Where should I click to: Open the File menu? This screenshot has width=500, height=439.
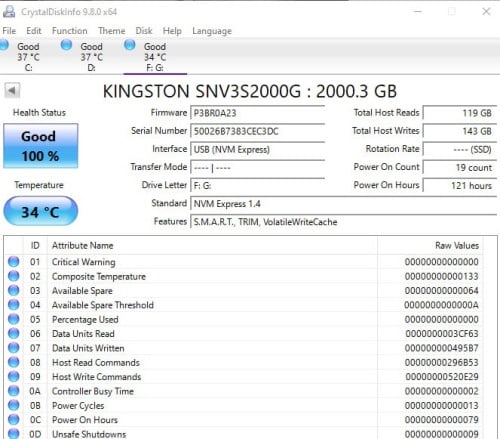pyautogui.click(x=9, y=31)
